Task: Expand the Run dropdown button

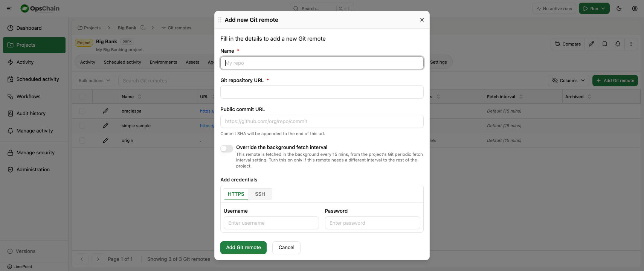Action: pyautogui.click(x=594, y=8)
